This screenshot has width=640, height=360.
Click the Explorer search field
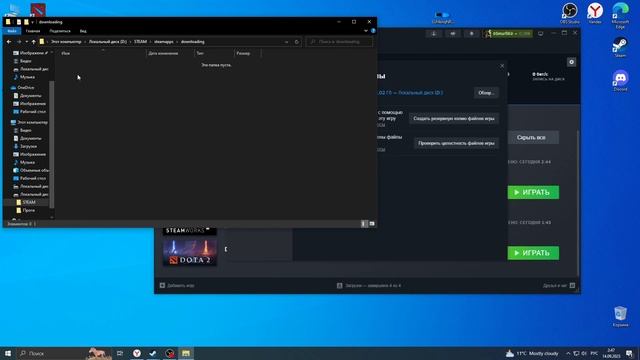(x=339, y=42)
